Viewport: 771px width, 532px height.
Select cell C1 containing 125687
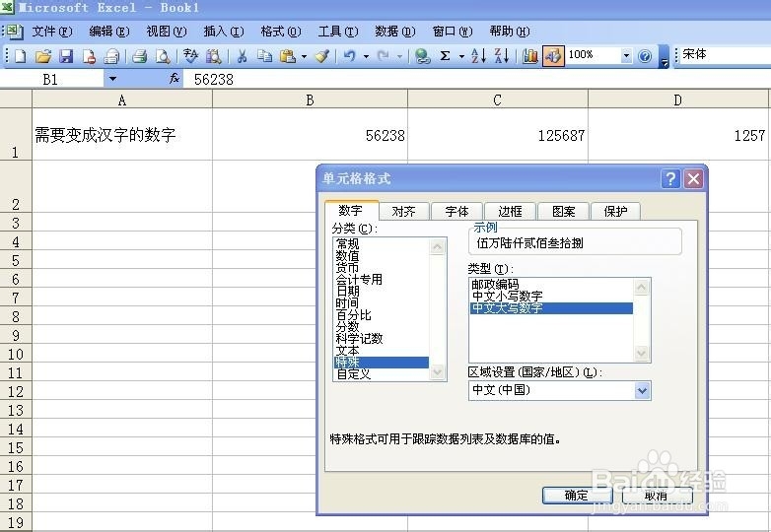498,134
